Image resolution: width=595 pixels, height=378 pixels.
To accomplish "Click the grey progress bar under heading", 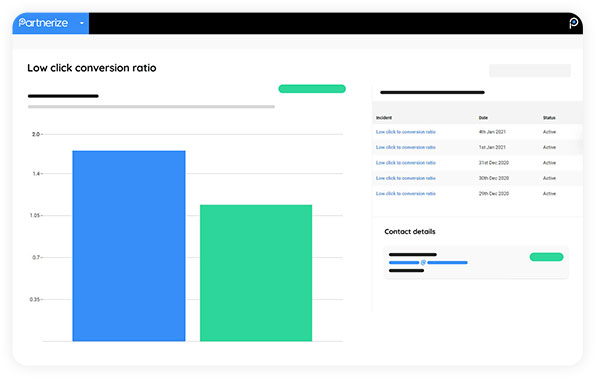I will [151, 107].
